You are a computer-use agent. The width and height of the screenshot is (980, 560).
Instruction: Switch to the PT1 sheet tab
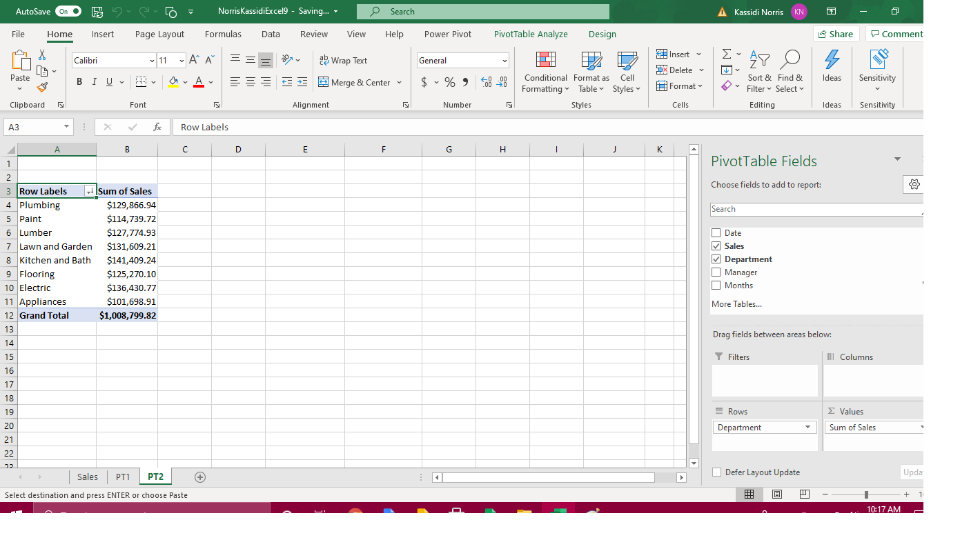click(x=123, y=477)
